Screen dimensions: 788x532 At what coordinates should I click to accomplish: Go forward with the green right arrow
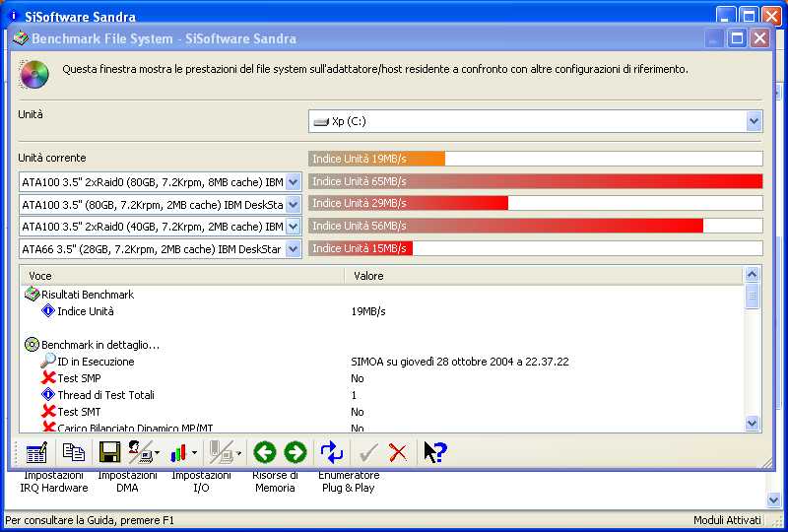pos(295,452)
